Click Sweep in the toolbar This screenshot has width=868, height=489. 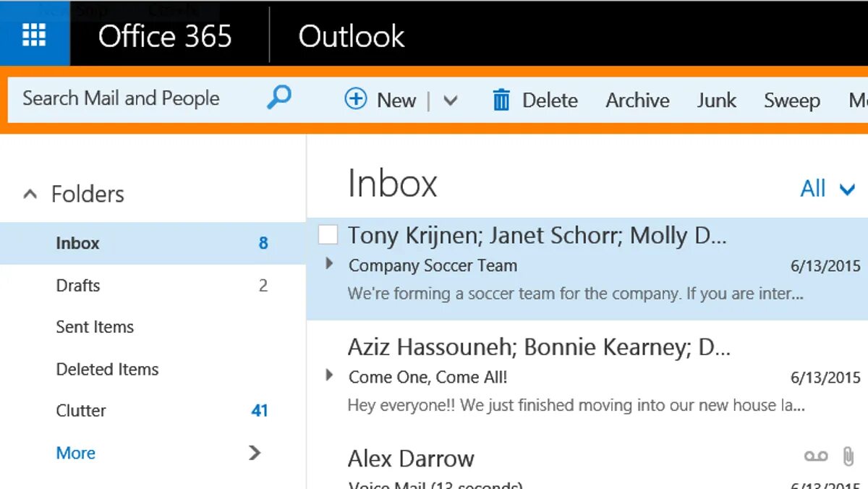click(792, 101)
